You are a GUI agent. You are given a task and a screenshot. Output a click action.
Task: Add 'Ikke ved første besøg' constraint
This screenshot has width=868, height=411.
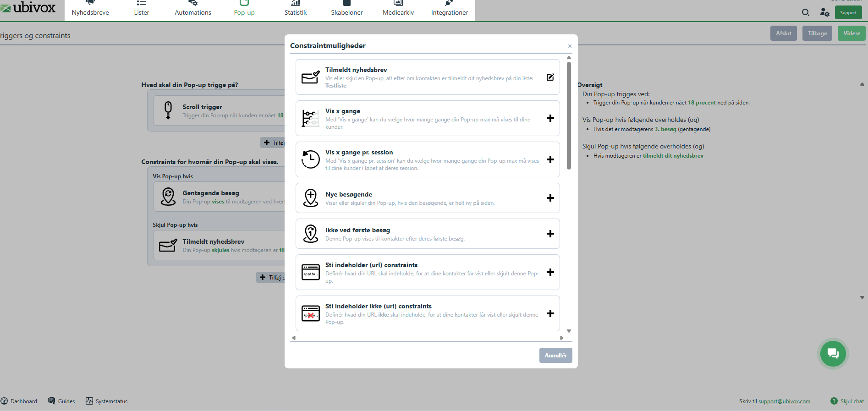(x=550, y=234)
